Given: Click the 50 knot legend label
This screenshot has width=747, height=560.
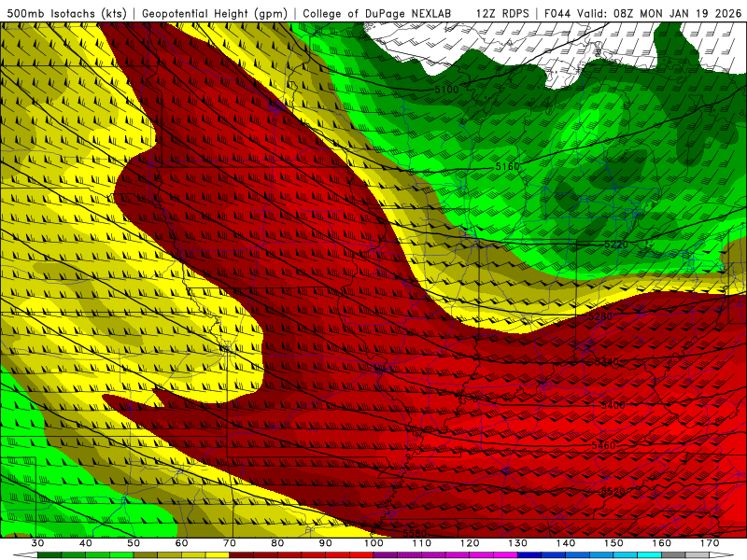Looking at the screenshot, I should click(x=134, y=543).
